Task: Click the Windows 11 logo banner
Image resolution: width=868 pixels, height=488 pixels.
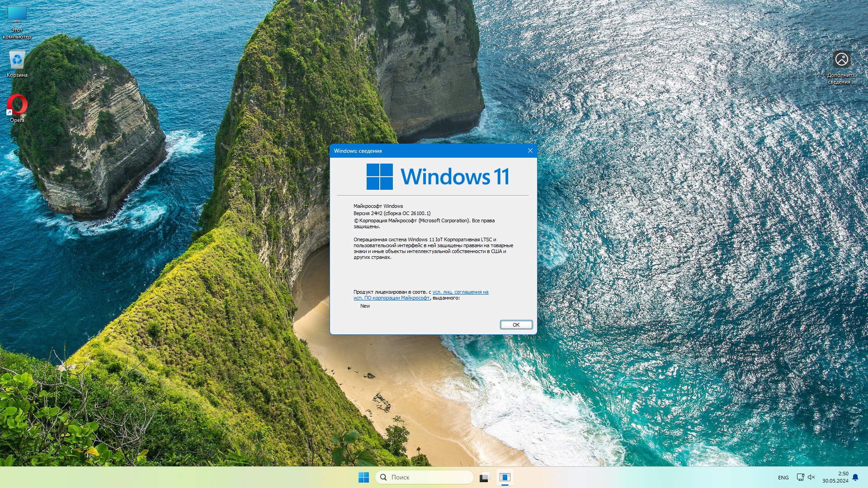Action: click(438, 177)
